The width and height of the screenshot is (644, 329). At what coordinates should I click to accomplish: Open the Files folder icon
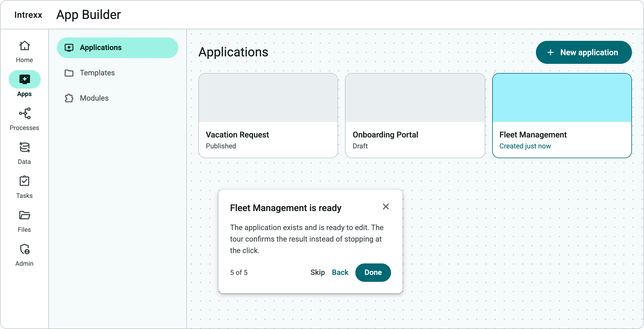tap(24, 215)
